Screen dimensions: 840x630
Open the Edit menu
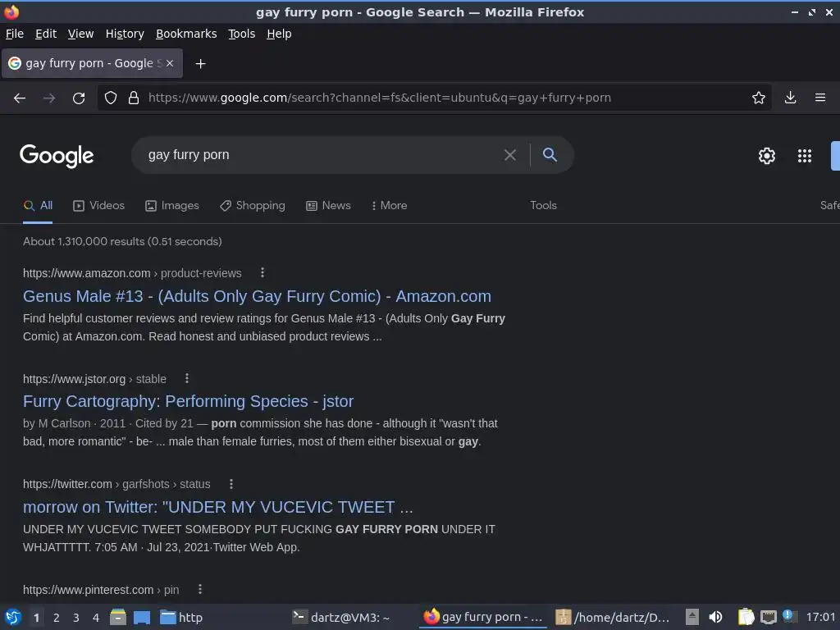click(x=46, y=34)
